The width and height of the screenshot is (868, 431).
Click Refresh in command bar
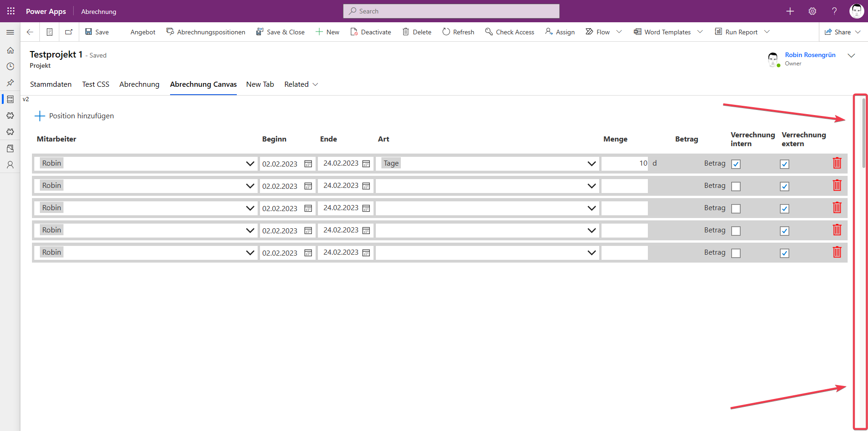coord(458,32)
